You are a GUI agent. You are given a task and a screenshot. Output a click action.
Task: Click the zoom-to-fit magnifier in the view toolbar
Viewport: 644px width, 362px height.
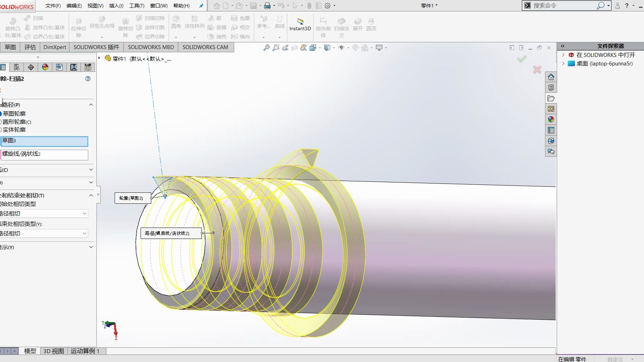tap(266, 48)
